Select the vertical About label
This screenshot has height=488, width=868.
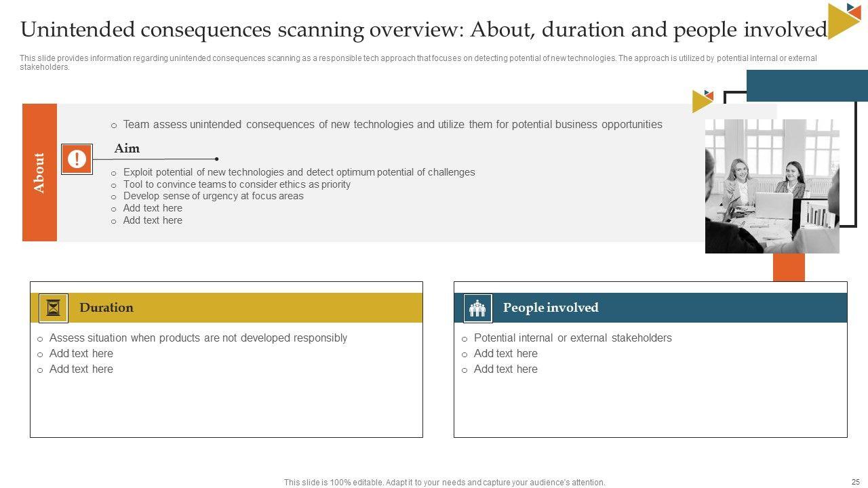point(39,172)
